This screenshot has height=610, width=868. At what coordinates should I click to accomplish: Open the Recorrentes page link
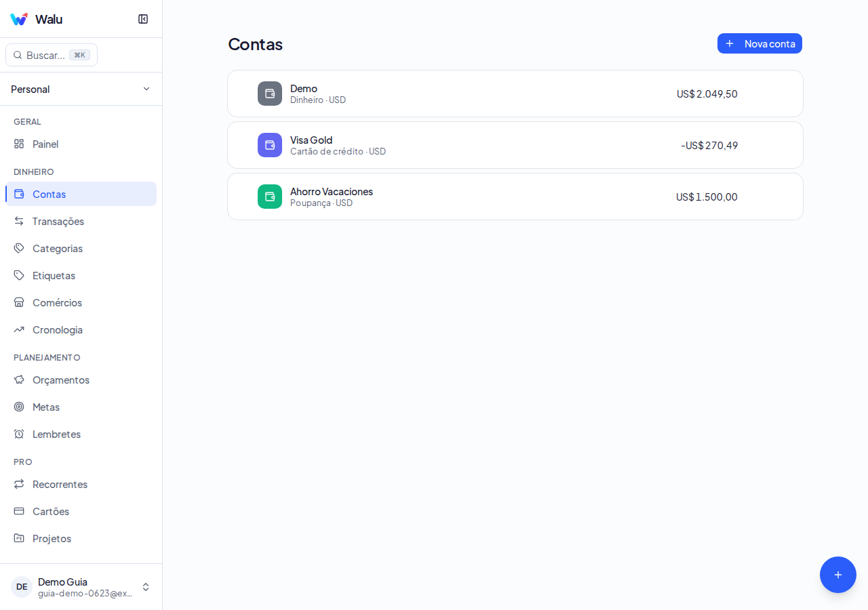[81, 484]
